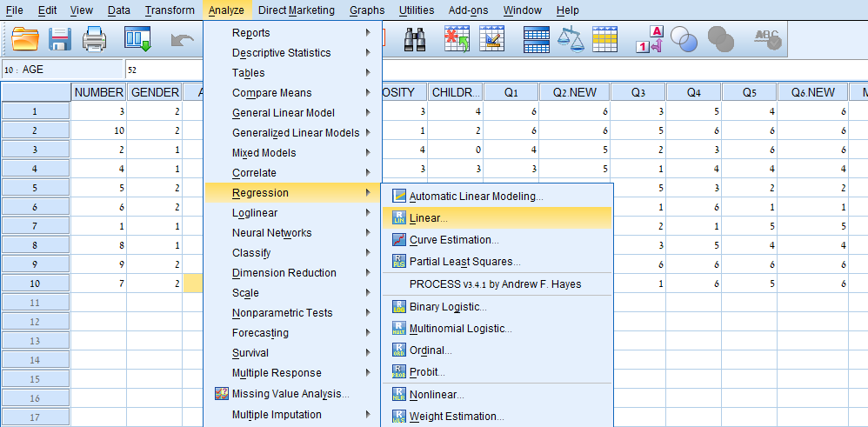Open Missing Value Analysis... dialog

point(290,394)
